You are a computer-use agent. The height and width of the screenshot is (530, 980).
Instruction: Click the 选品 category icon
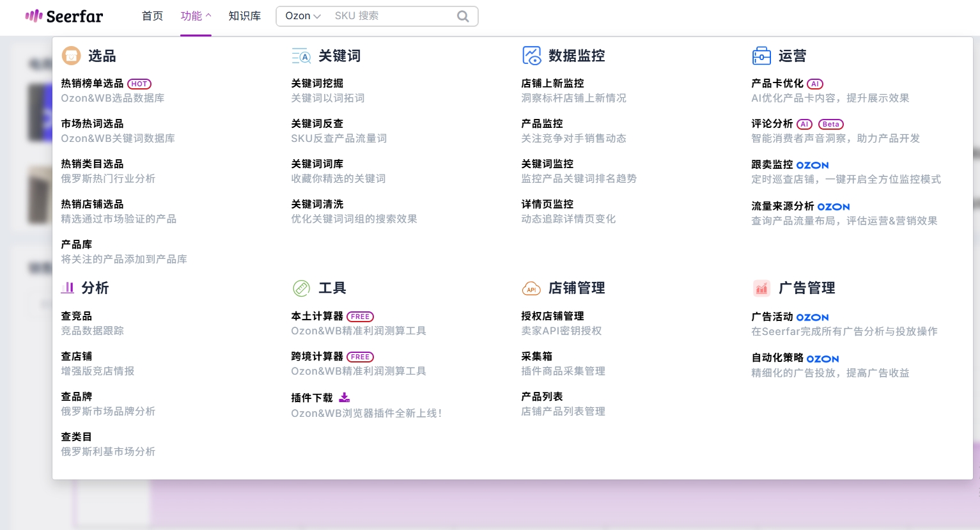[71, 56]
